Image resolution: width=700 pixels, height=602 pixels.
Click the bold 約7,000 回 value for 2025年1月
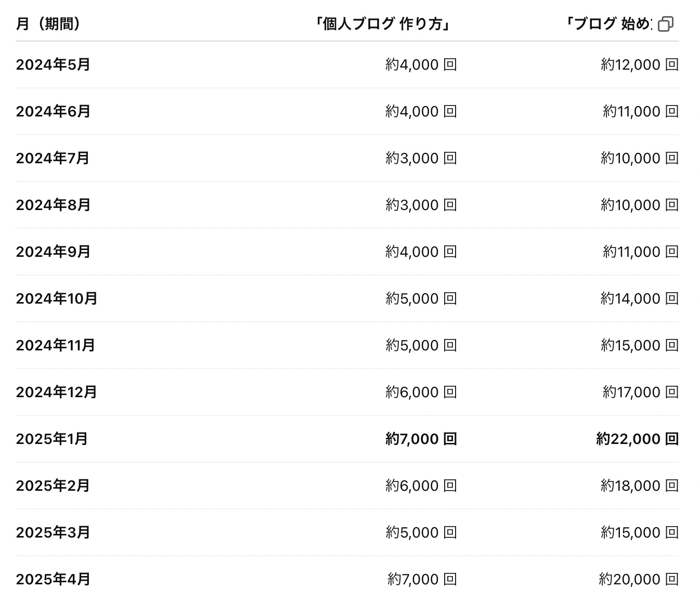(421, 439)
